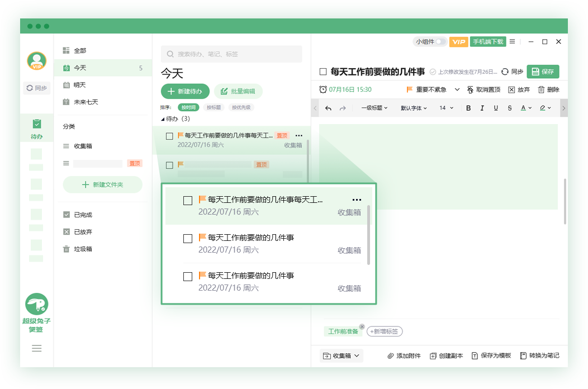
Task: Click 转换为笔记 to convert to note
Action: pos(539,355)
